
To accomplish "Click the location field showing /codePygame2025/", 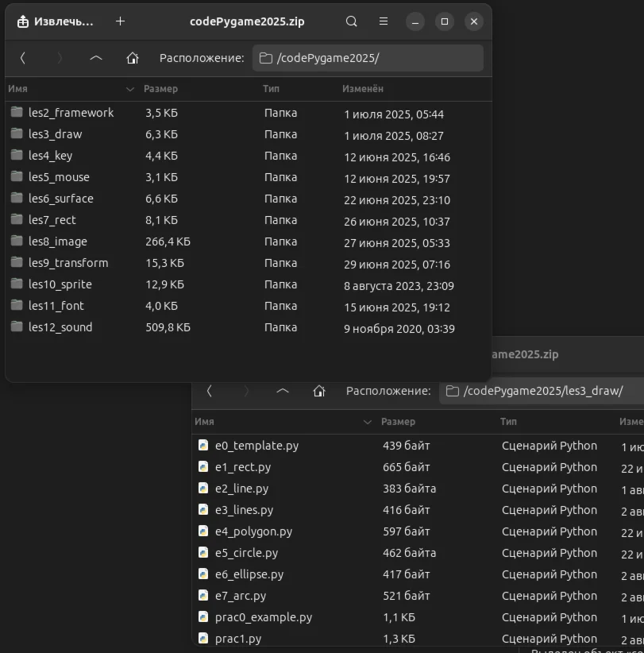I will [368, 58].
